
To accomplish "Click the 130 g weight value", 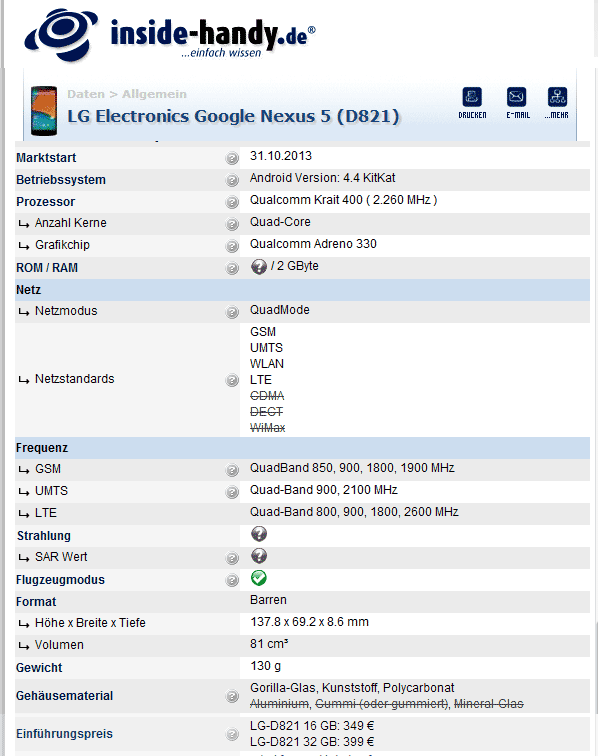I will coord(265,666).
